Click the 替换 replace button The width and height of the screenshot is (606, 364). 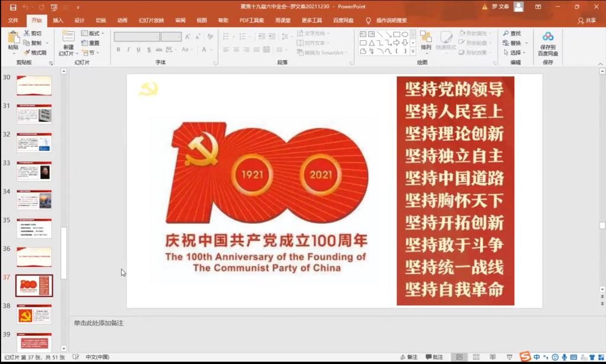point(513,43)
